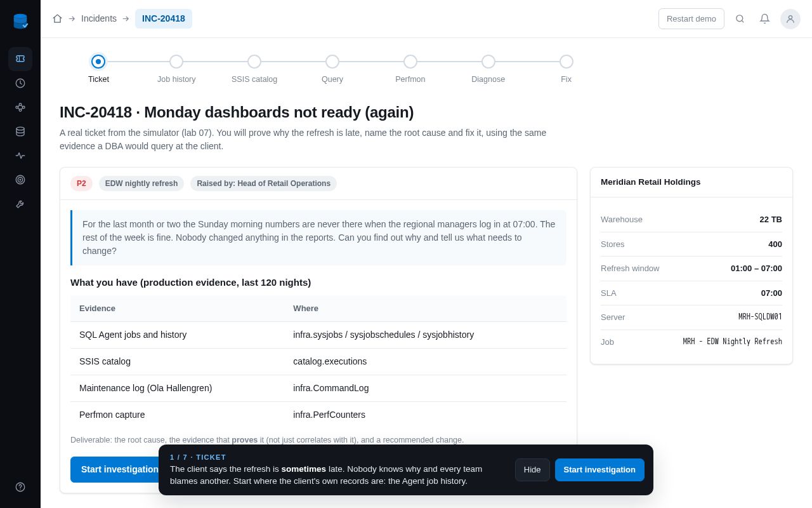This screenshot has width=812, height=508.
Task: Click the Maintenance log (Ola Hallengren) row
Action: click(318, 388)
